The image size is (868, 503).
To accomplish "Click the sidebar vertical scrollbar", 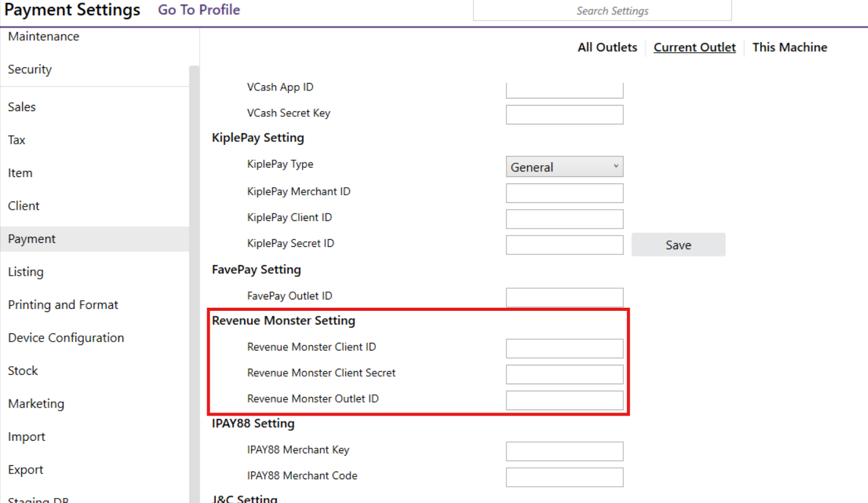I will click(194, 283).
